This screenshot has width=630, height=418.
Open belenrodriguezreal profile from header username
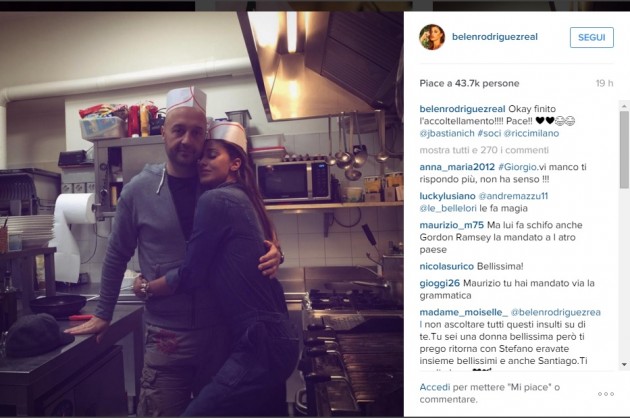point(495,37)
